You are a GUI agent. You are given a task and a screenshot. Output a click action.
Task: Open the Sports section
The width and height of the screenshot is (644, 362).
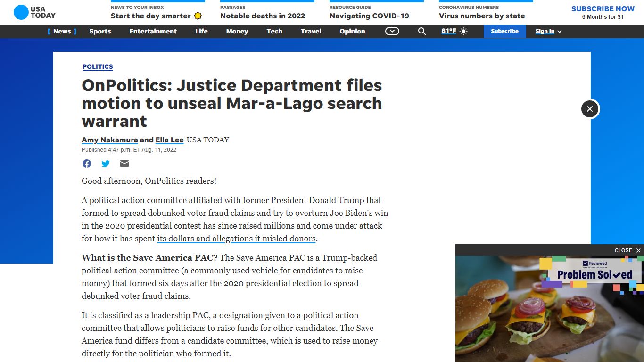point(100,31)
